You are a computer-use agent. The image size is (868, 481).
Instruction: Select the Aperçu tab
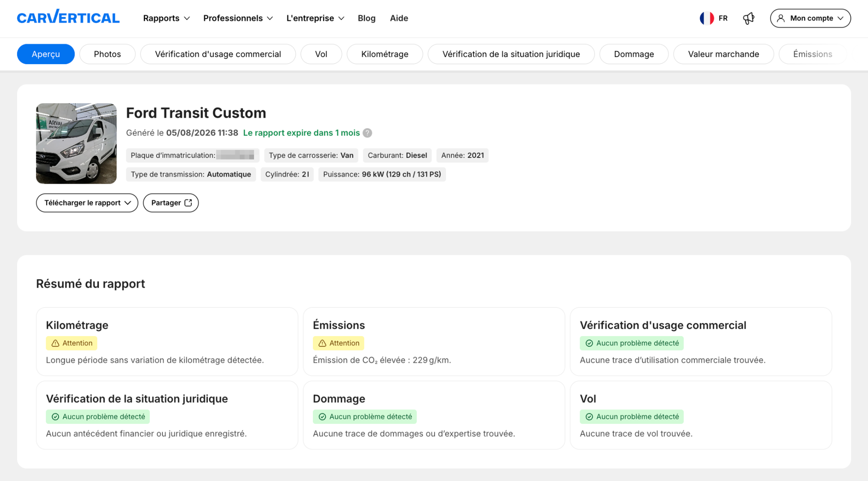[x=46, y=54]
